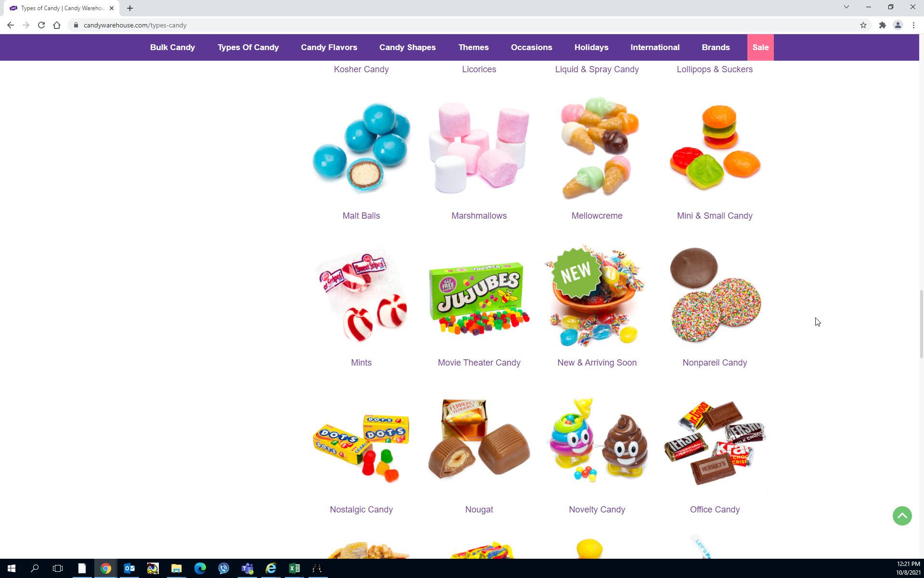
Task: Expand the tab search chevron
Action: coord(846,7)
